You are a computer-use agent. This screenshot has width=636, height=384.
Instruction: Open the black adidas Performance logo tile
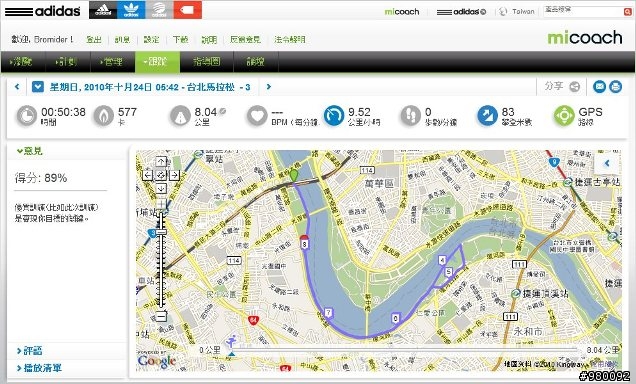pyautogui.click(x=103, y=10)
